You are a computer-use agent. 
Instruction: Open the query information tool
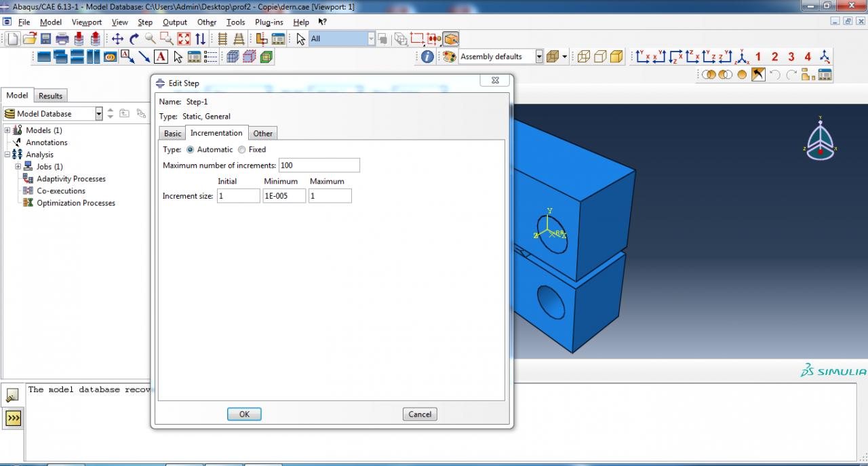click(427, 57)
